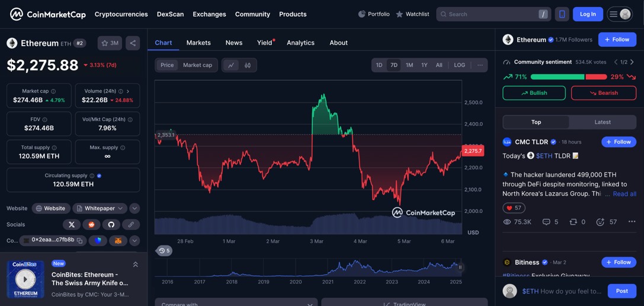The image size is (644, 306).
Task: Open the Chart tab
Action: pyautogui.click(x=164, y=43)
